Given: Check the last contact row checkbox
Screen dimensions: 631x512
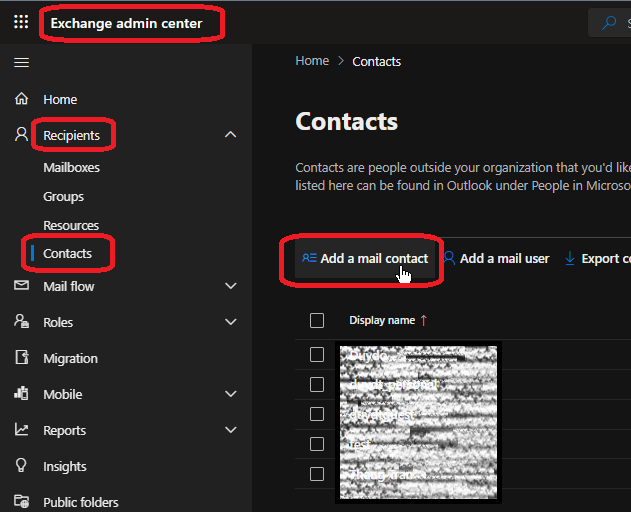Looking at the screenshot, I should point(317,474).
